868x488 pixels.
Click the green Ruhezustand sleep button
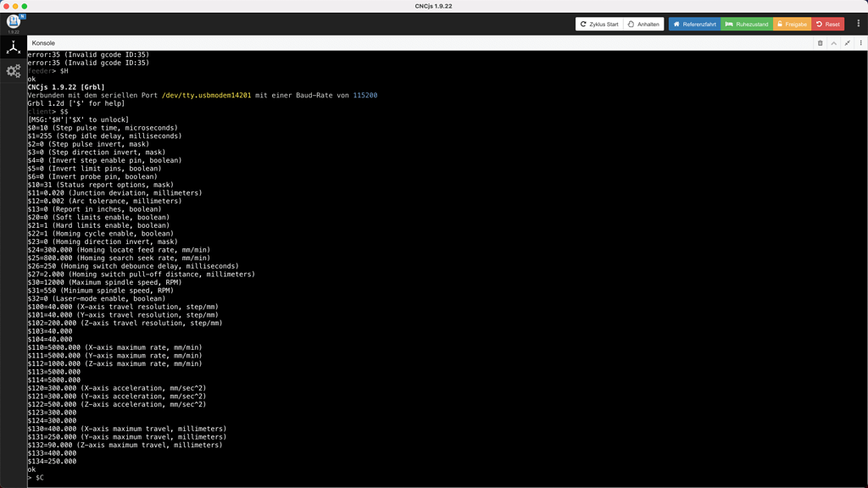(x=746, y=24)
